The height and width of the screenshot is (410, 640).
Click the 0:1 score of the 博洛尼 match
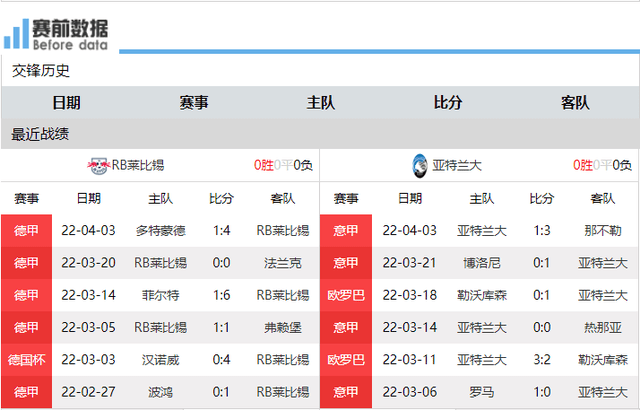click(x=542, y=263)
